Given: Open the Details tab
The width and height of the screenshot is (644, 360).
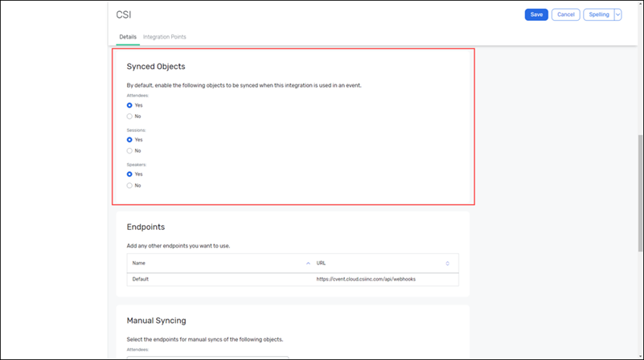Looking at the screenshot, I should pyautogui.click(x=128, y=37).
